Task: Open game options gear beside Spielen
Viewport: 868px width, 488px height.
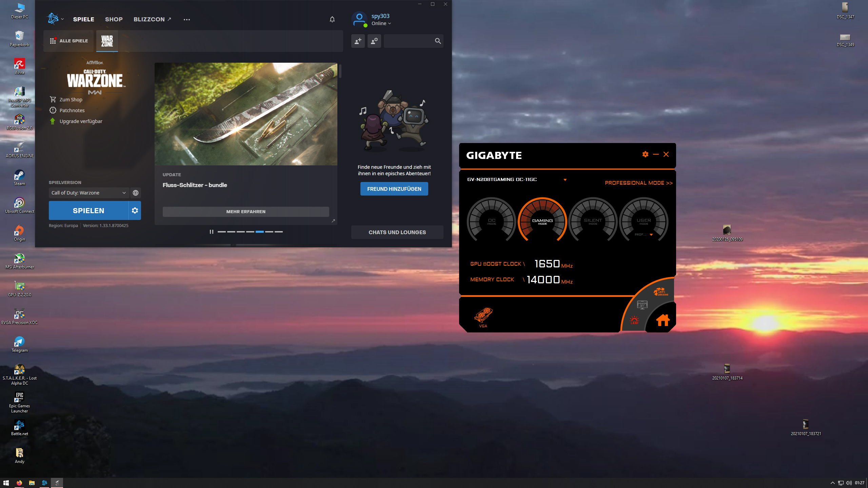Action: pyautogui.click(x=135, y=210)
